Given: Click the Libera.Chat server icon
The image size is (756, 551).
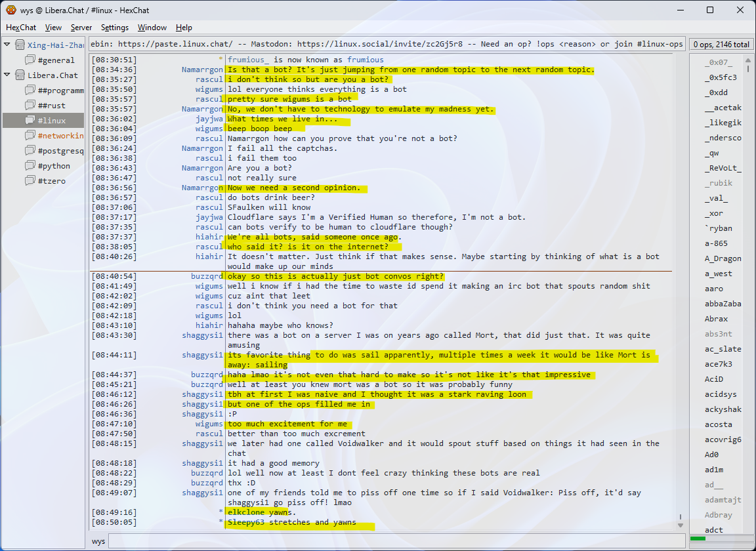Looking at the screenshot, I should [x=20, y=75].
